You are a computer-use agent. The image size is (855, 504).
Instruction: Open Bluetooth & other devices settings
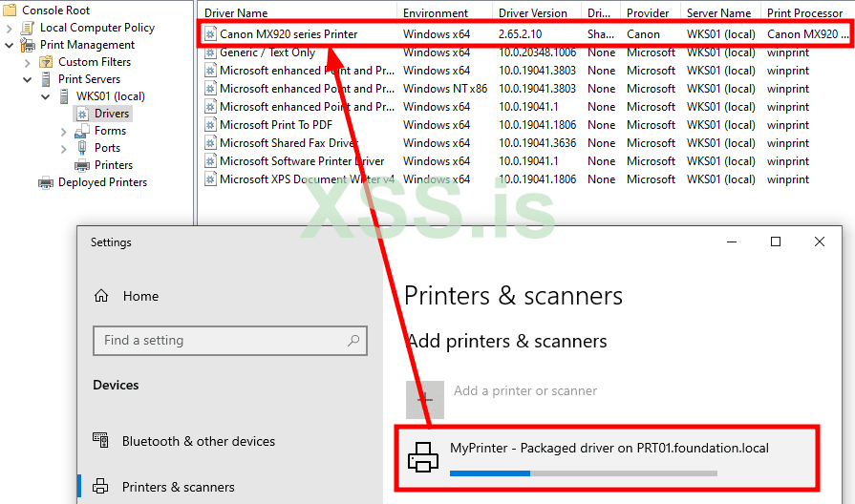[x=199, y=441]
